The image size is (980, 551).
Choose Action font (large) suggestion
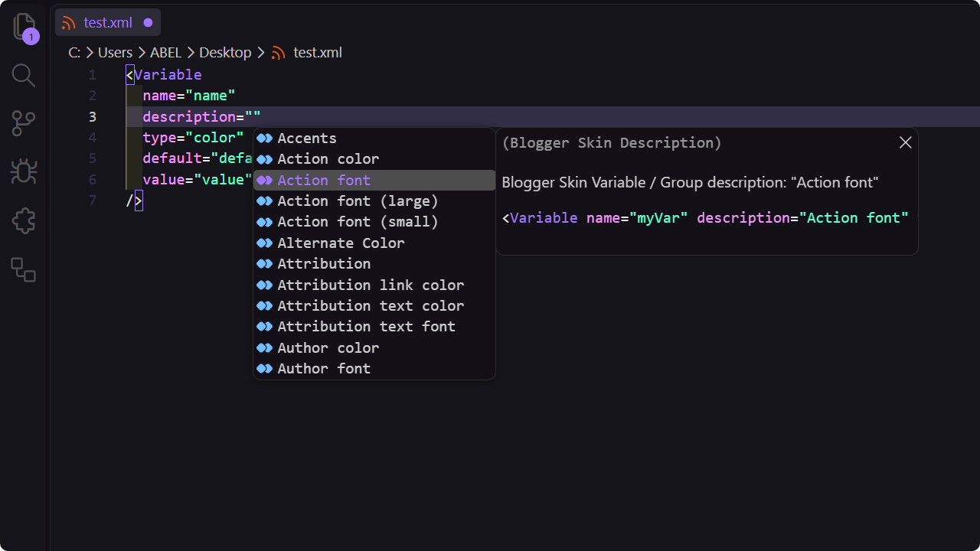click(374, 201)
